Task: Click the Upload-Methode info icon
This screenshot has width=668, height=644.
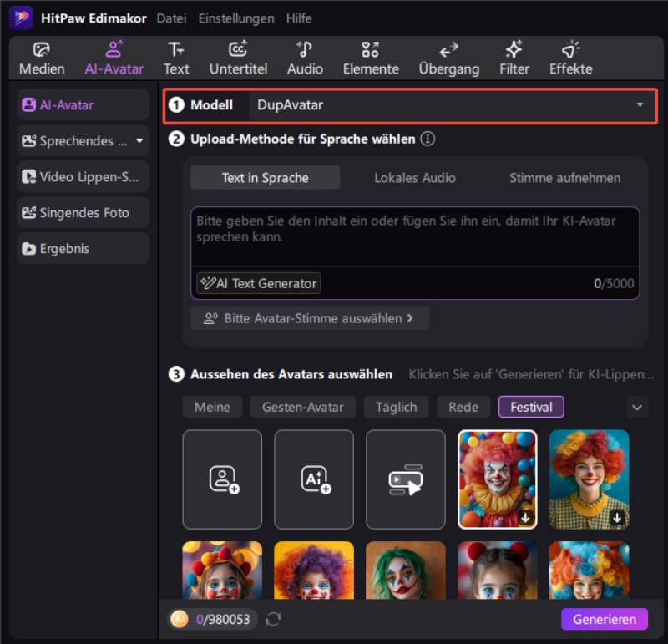Action: [428, 139]
